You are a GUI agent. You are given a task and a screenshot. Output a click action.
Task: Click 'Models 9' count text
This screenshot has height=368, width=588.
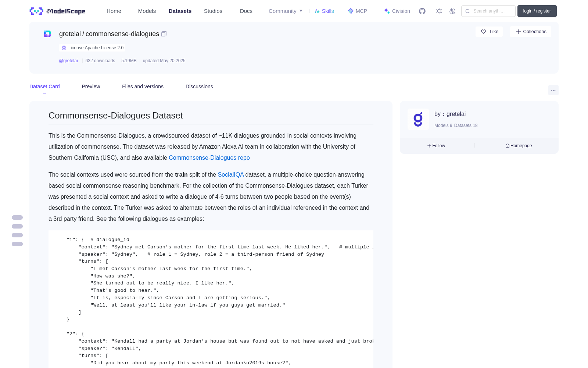point(443,125)
